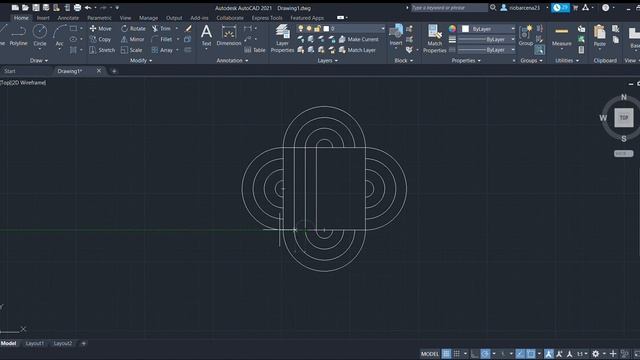Expand the Properties panel
This screenshot has height=360, width=640.
(466, 60)
